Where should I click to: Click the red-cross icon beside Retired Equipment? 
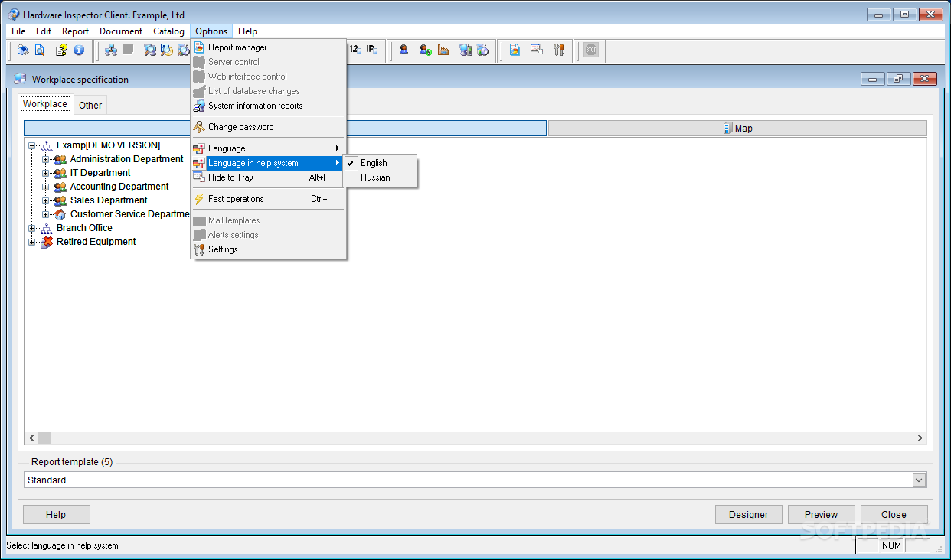47,242
